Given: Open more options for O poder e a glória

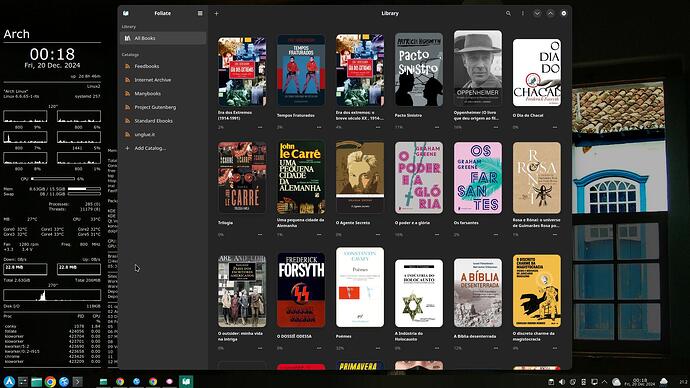Looking at the screenshot, I should point(437,234).
